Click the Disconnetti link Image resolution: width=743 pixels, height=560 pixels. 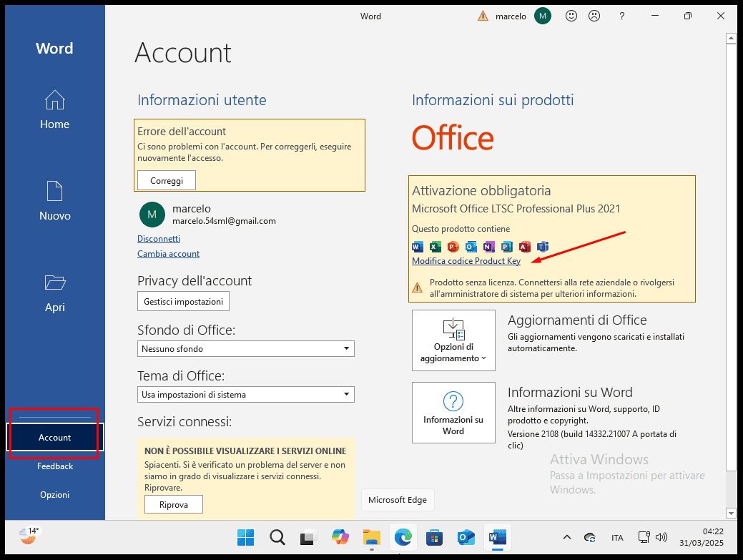159,239
